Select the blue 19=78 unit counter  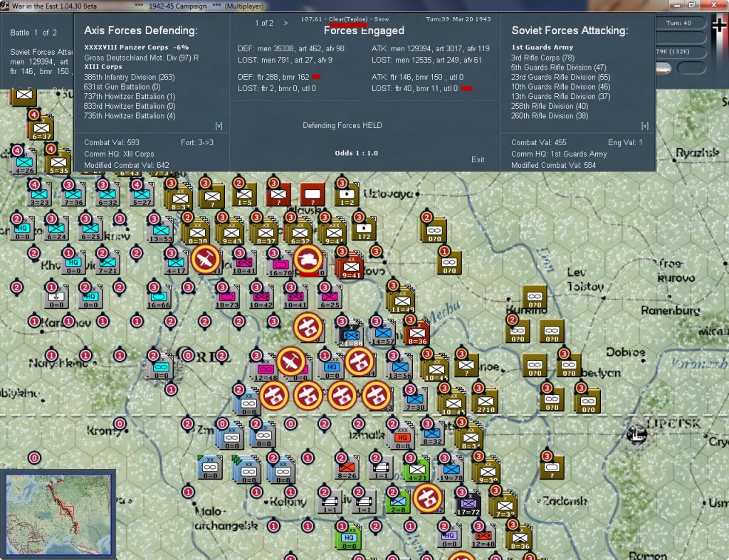451,470
